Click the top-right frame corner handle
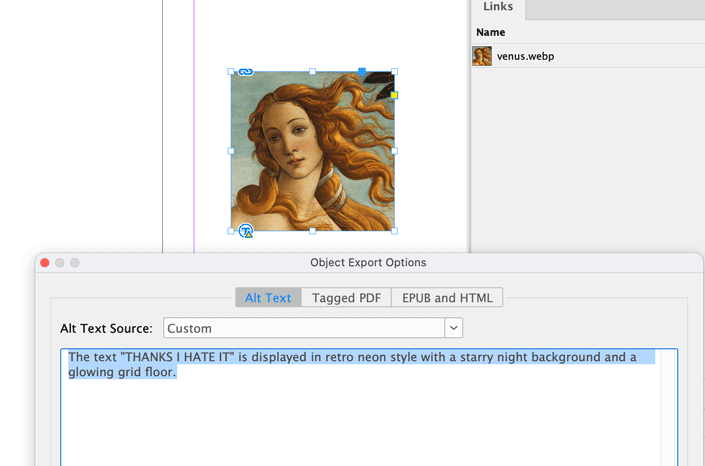This screenshot has height=466, width=705. (x=394, y=72)
